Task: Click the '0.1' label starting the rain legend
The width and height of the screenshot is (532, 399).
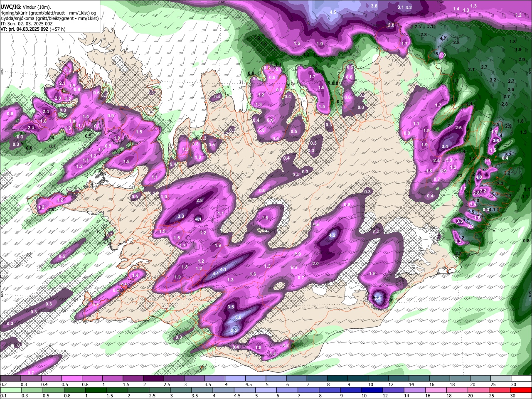Action: coord(3,396)
